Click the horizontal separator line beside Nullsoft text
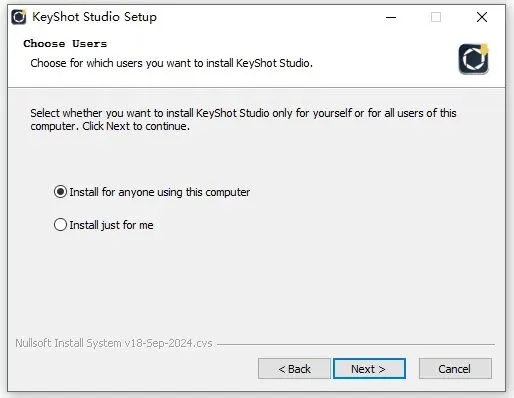 coord(356,344)
